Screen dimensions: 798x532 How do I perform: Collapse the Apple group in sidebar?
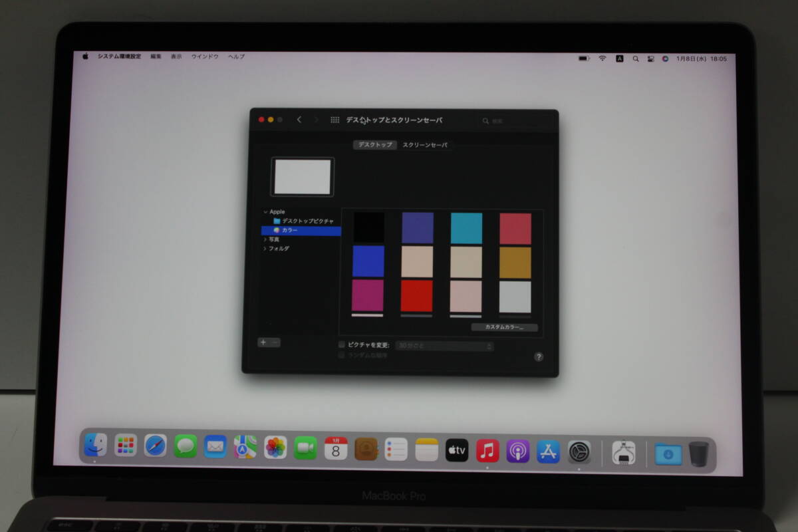pyautogui.click(x=265, y=212)
